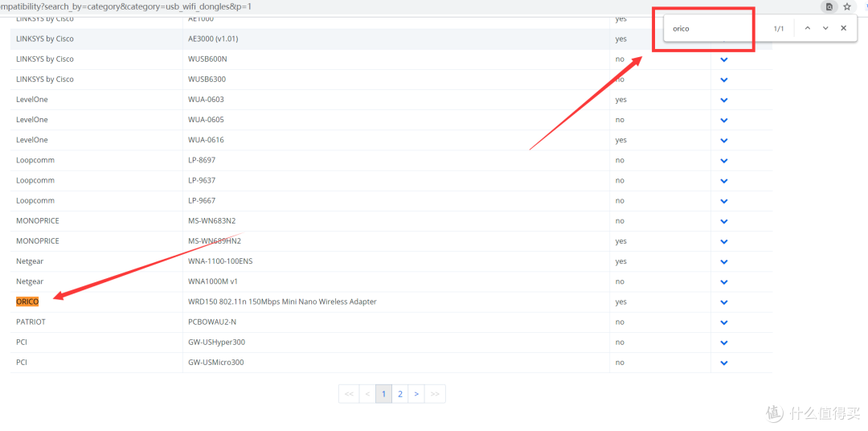This screenshot has width=868, height=431.
Task: Click the next page arrow in pagination
Action: (416, 394)
